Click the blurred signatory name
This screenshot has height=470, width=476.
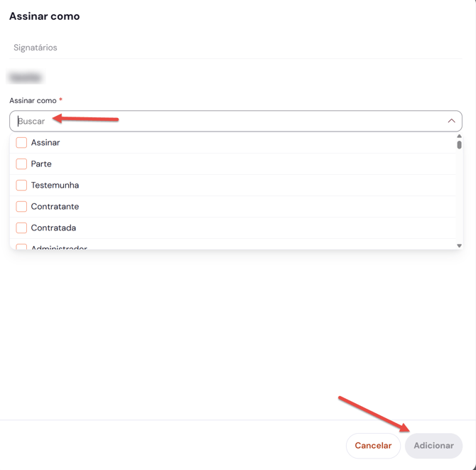(x=26, y=78)
